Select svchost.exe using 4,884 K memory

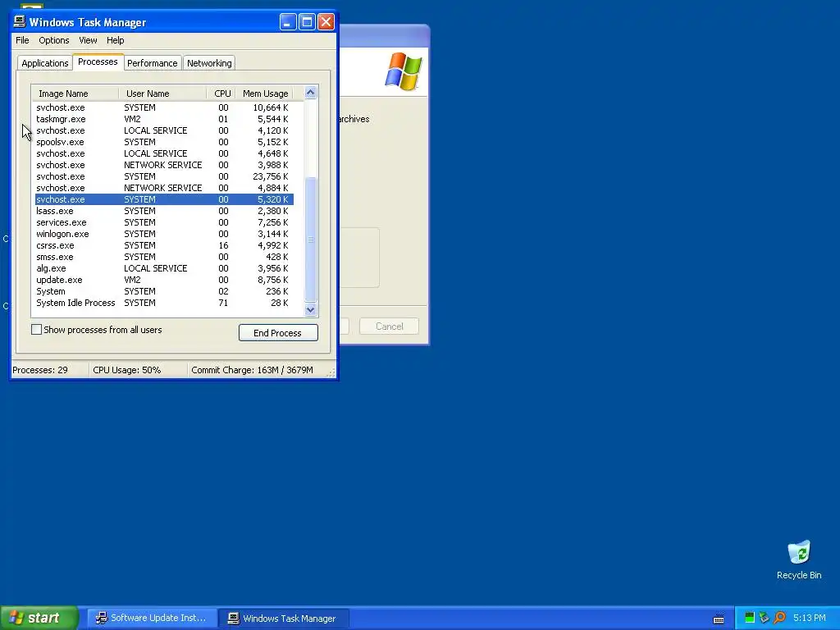[164, 188]
